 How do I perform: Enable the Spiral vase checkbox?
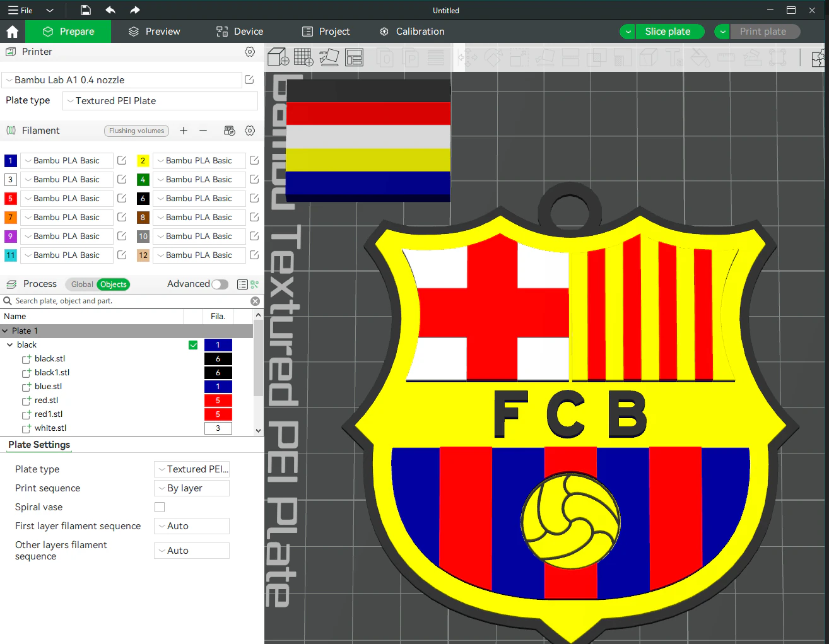(x=160, y=507)
